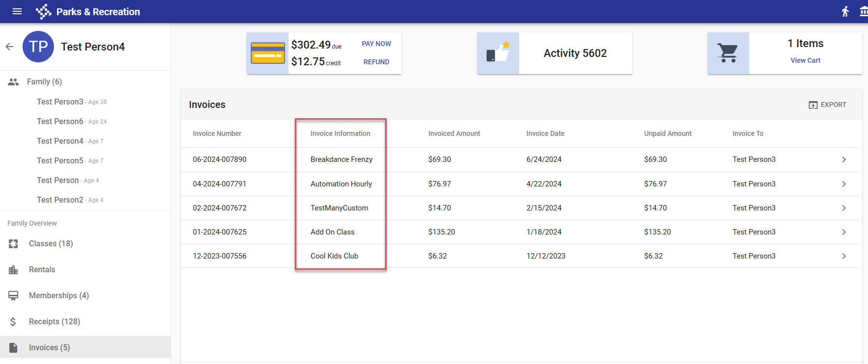Expand the Cool Kids Club invoice chevron
Viewport: 868px width, 364px height.
[x=844, y=256]
